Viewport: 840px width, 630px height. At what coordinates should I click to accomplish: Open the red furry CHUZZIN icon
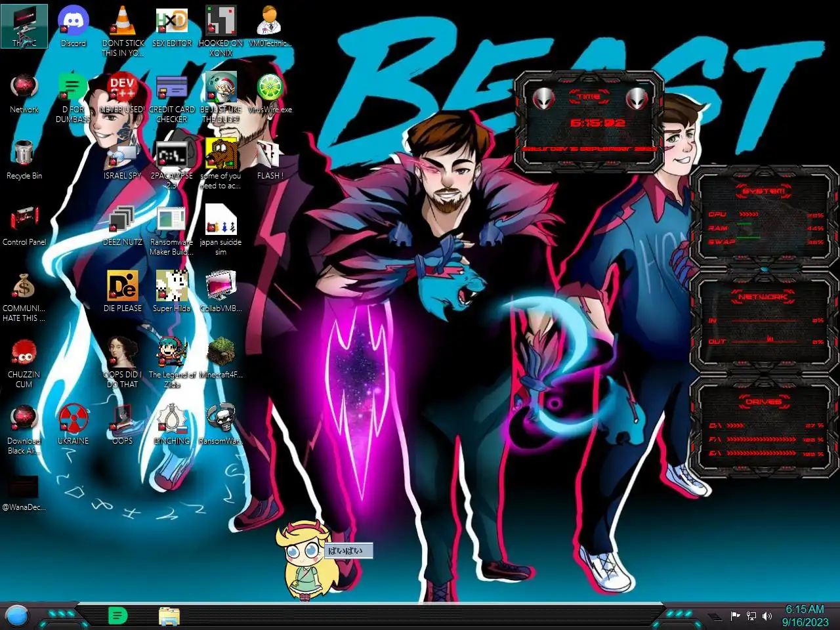tap(24, 362)
